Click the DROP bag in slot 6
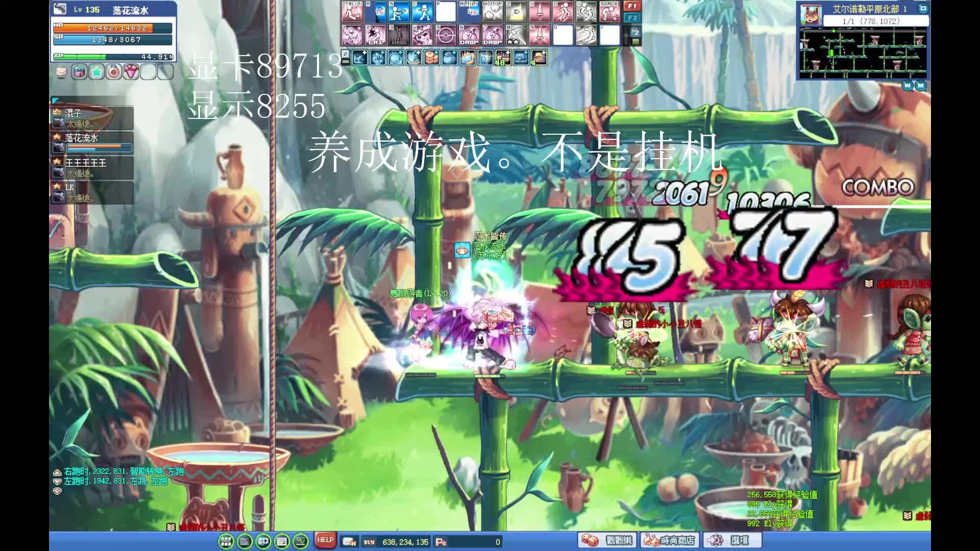 [469, 35]
